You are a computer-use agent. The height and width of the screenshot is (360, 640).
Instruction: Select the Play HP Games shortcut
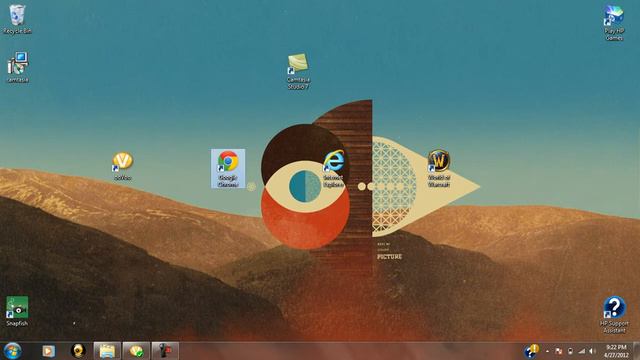[614, 22]
